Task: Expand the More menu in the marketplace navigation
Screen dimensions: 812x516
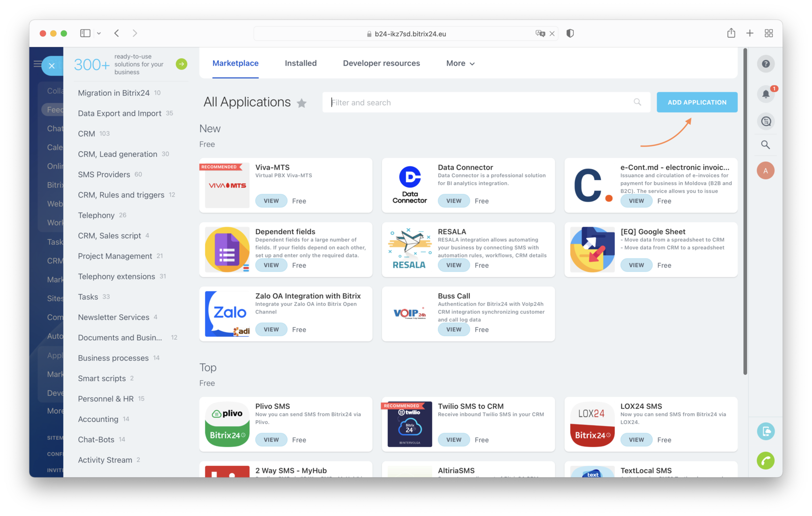Action: tap(460, 63)
